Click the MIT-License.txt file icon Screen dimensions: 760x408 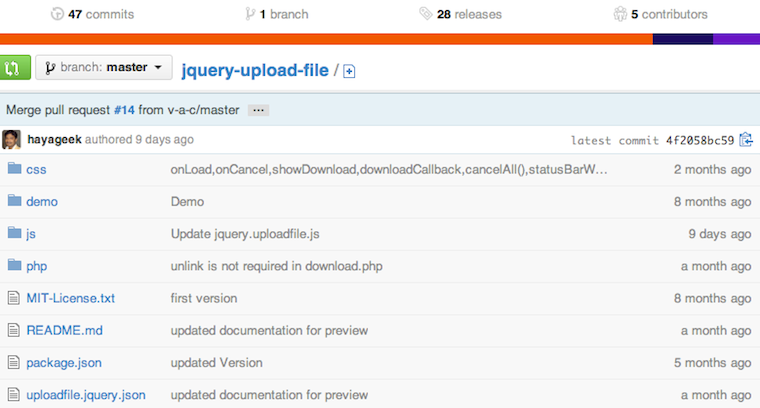(14, 298)
